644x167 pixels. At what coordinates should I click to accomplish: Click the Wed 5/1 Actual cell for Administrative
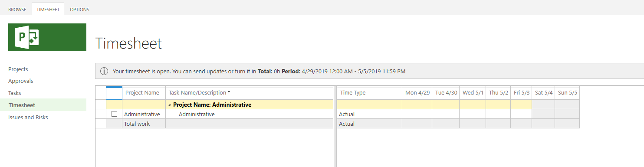(x=473, y=114)
